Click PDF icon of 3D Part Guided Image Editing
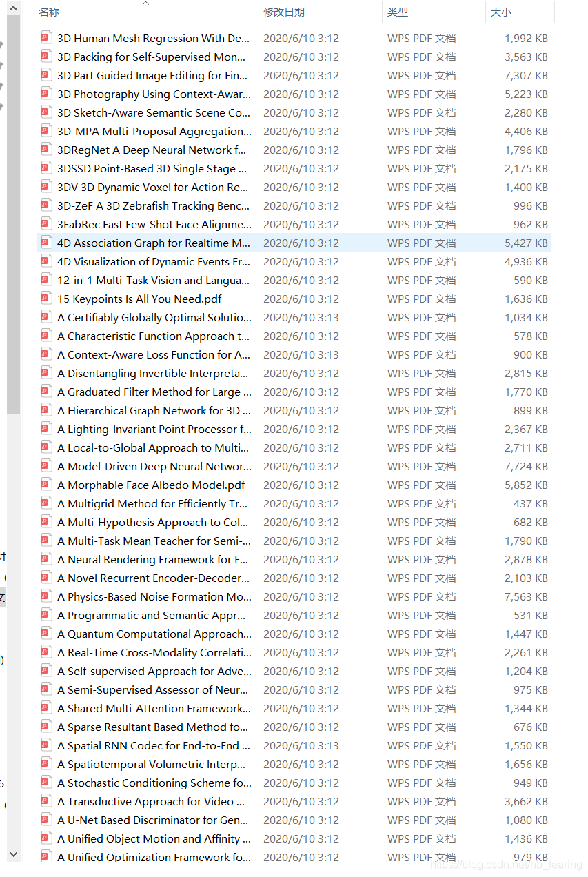 tap(45, 75)
